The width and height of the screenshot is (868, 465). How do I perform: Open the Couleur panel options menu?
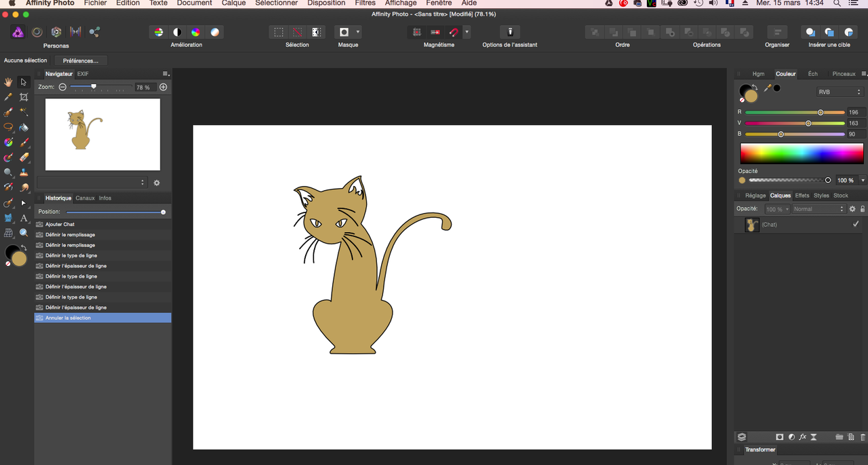[x=864, y=73]
